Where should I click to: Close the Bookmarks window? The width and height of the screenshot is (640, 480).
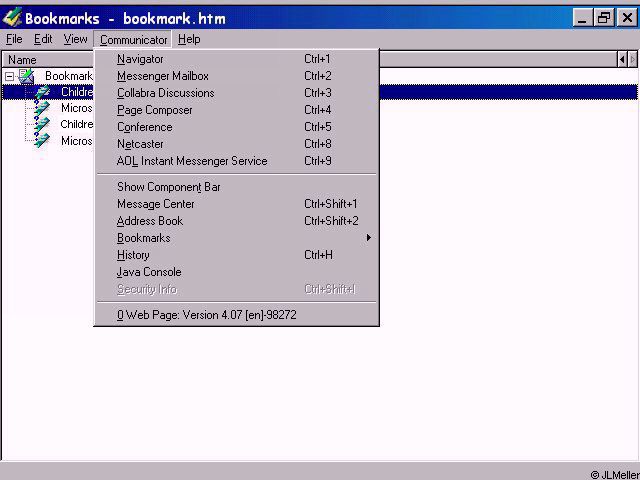click(627, 18)
